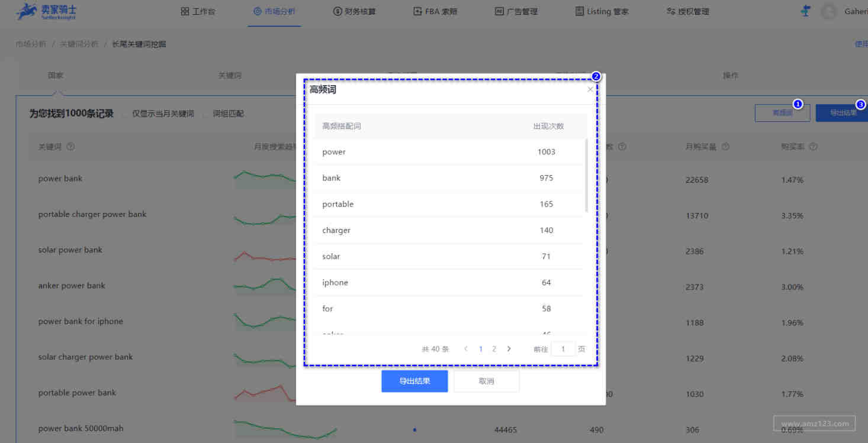868x443 pixels.
Task: Click keyword "solar power bank"
Action: click(x=70, y=250)
